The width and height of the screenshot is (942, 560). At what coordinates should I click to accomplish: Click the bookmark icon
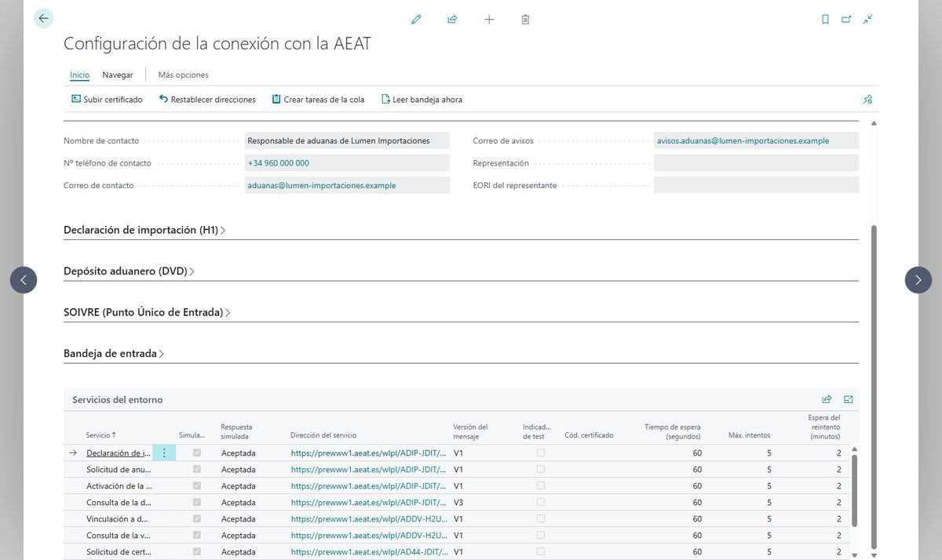coord(825,20)
